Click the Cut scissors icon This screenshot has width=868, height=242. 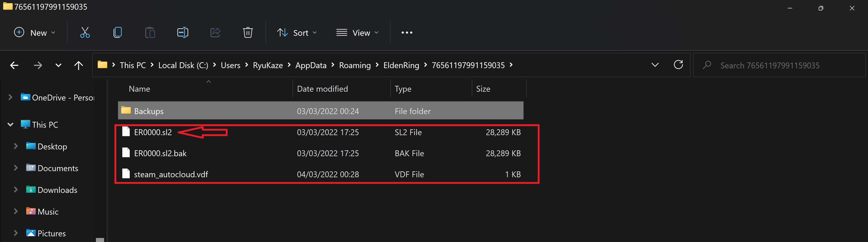(85, 33)
